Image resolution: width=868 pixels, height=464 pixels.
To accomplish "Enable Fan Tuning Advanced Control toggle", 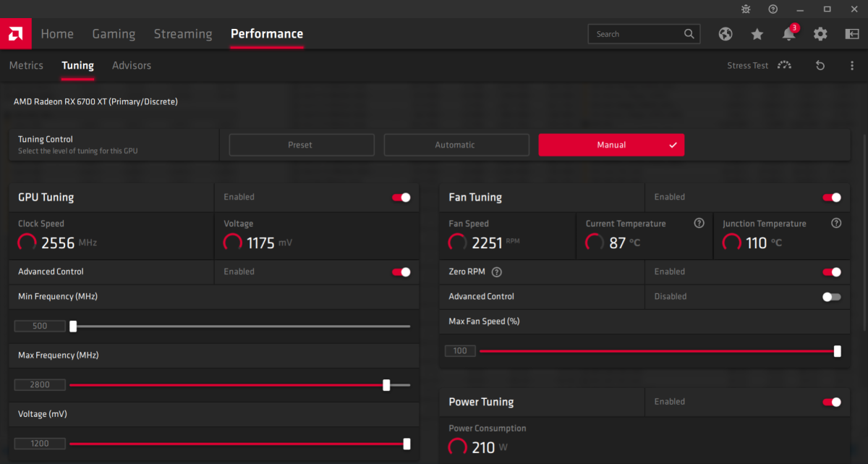I will coord(832,297).
